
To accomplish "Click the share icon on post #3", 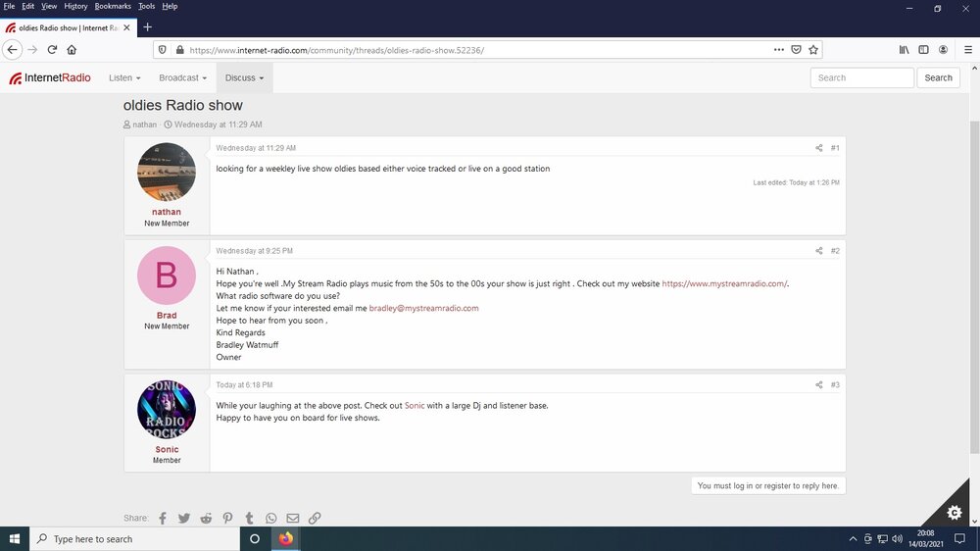I will (x=818, y=384).
